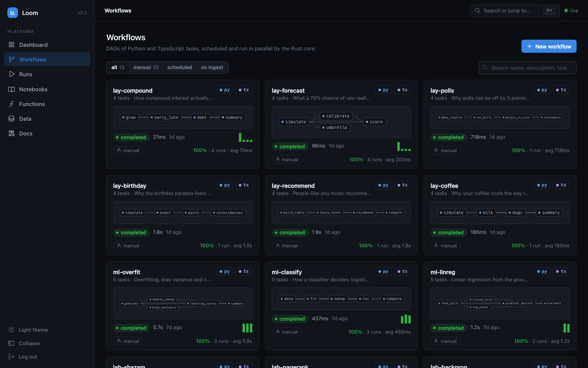
Task: Click run history bars on lay-compound
Action: point(245,137)
